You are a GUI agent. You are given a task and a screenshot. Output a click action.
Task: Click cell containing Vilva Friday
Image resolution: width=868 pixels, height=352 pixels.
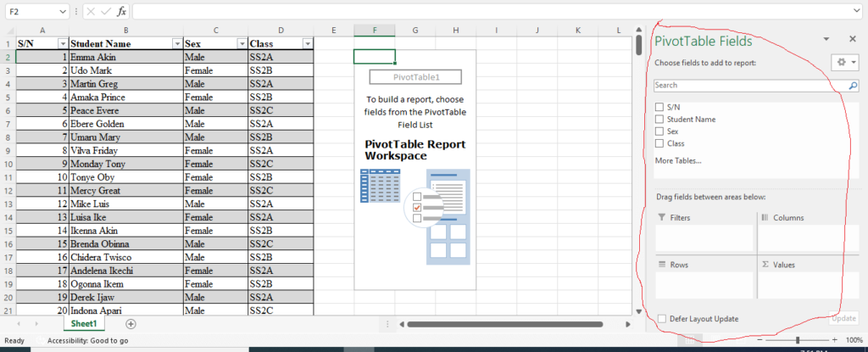pyautogui.click(x=126, y=150)
